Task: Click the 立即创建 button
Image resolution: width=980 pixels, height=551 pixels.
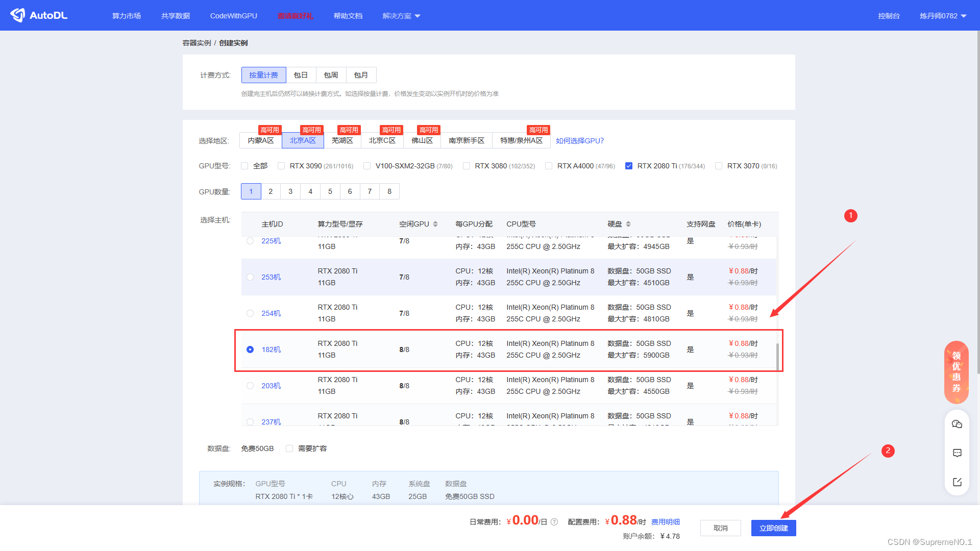Action: click(774, 528)
